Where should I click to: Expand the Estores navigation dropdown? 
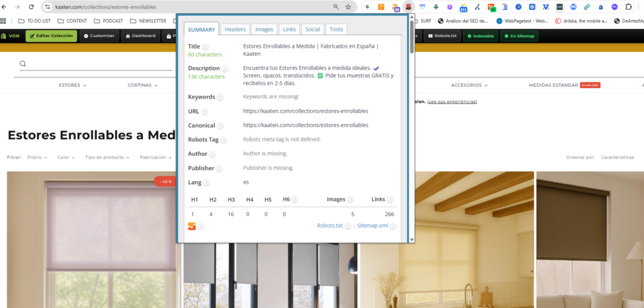[x=72, y=85]
